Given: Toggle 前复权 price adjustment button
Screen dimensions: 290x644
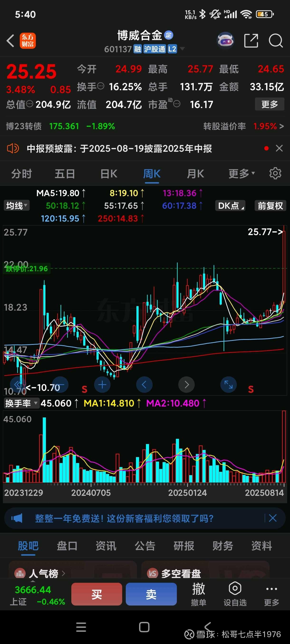Looking at the screenshot, I should point(270,206).
